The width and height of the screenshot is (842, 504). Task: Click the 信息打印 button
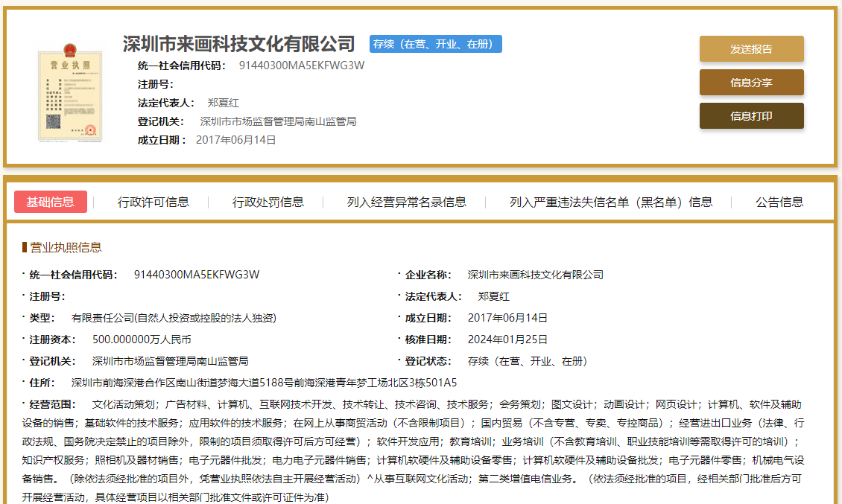[x=751, y=116]
